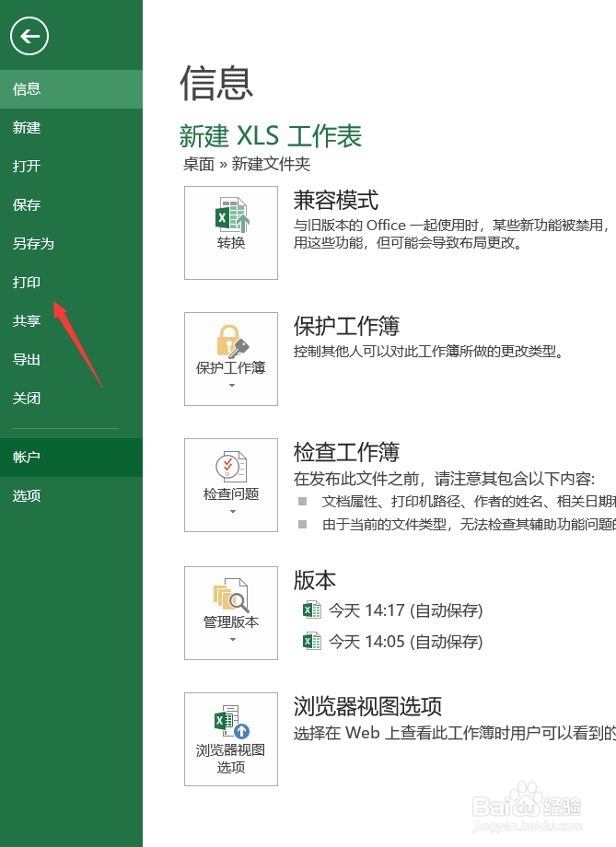The image size is (616, 847).
Task: Click the 浏览器视图选项 button
Action: pos(231,739)
